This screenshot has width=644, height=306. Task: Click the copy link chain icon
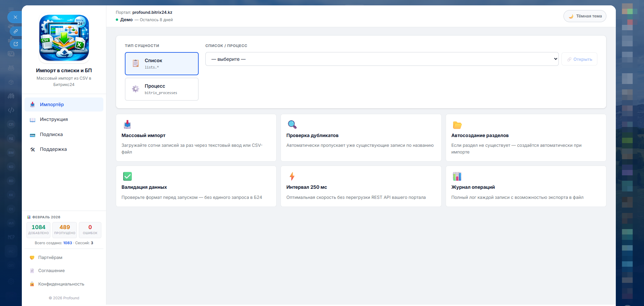pos(15,31)
